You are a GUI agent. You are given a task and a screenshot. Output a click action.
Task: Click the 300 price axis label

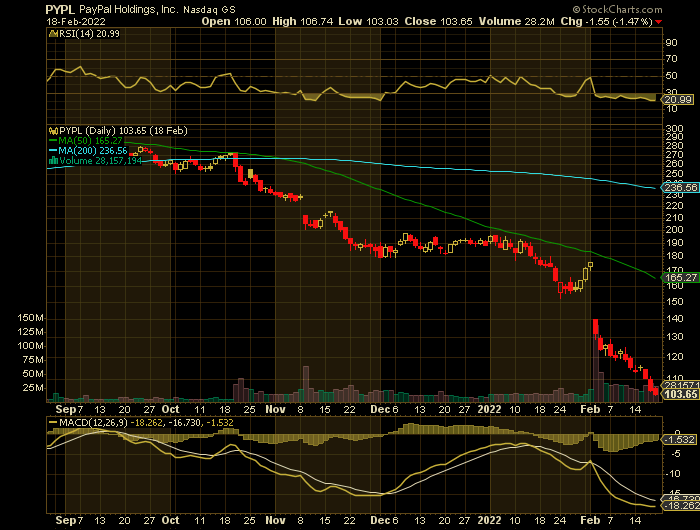pos(674,129)
